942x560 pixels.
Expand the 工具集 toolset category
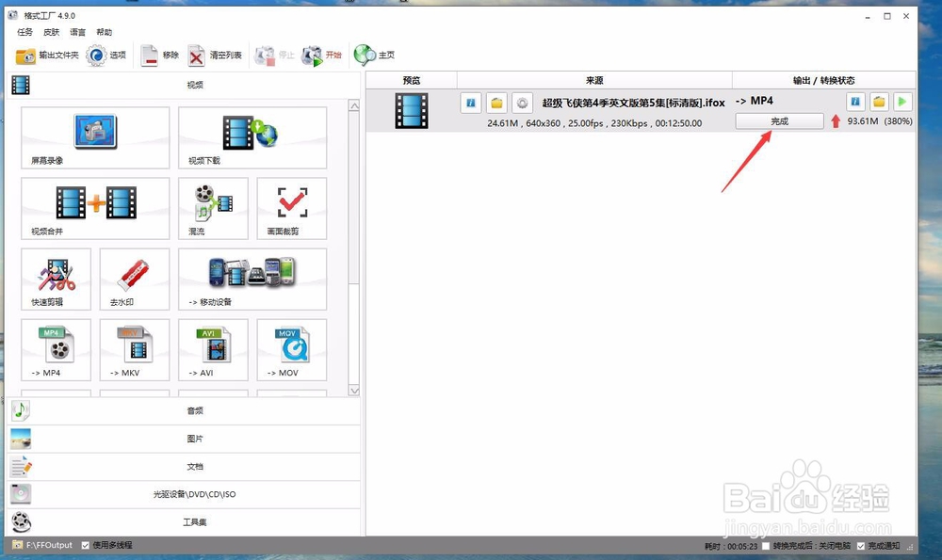pyautogui.click(x=184, y=522)
